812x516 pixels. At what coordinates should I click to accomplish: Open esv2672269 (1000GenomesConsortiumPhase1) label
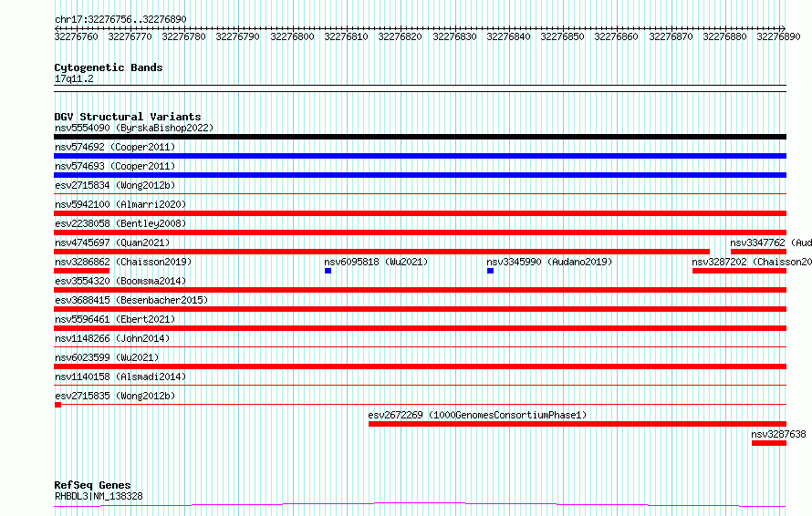coord(477,415)
